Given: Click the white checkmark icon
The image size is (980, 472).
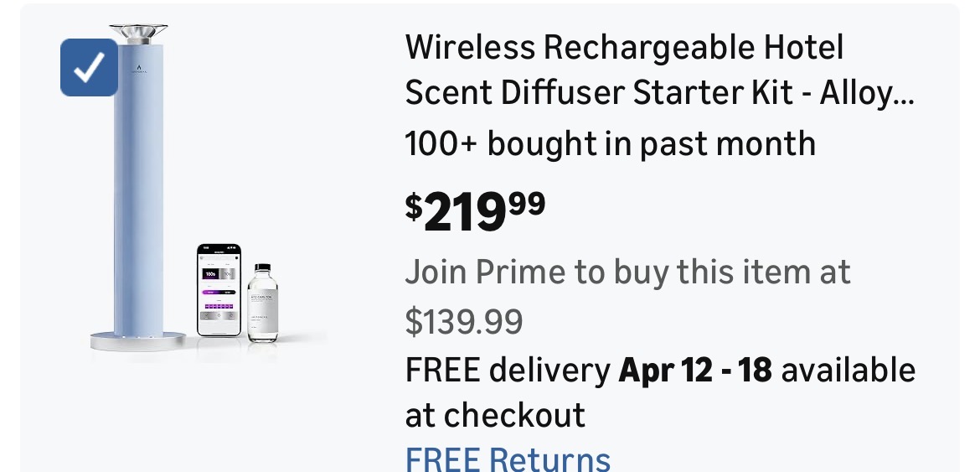Looking at the screenshot, I should coord(89,68).
